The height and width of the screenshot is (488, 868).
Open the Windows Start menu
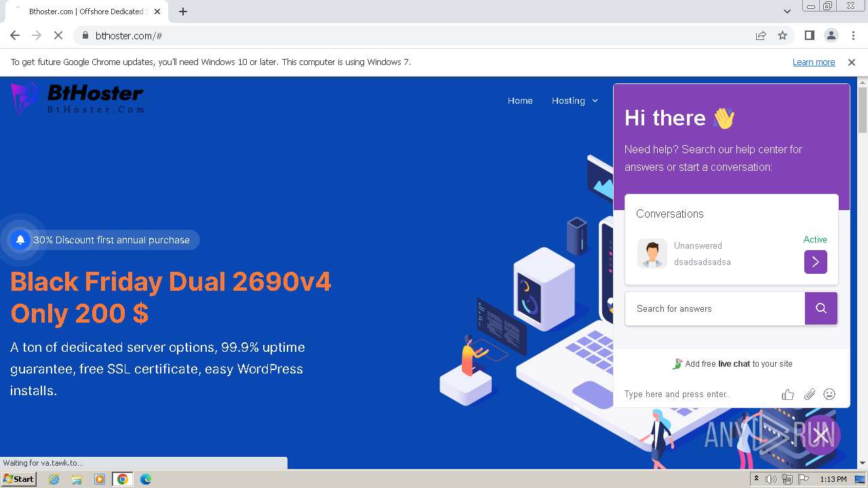point(19,479)
